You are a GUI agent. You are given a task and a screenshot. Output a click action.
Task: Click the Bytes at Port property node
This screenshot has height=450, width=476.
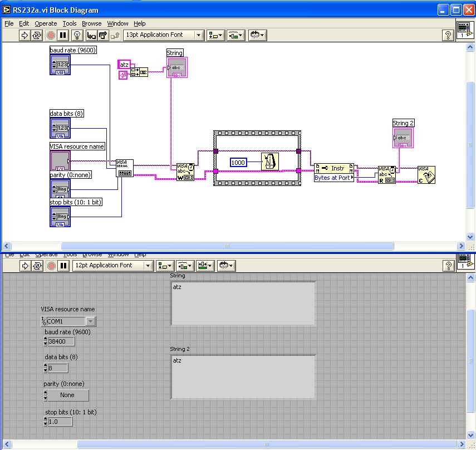point(333,178)
